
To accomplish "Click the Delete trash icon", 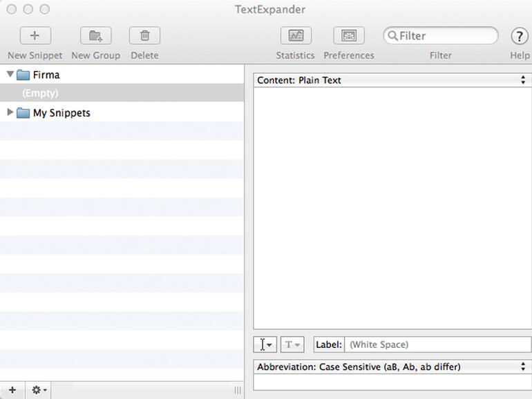I will click(144, 36).
